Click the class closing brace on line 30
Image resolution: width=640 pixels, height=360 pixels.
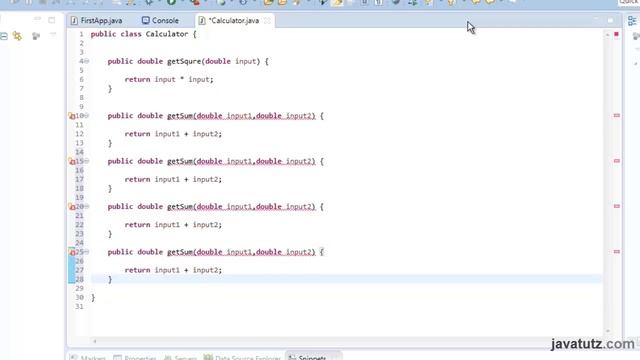pyautogui.click(x=93, y=298)
